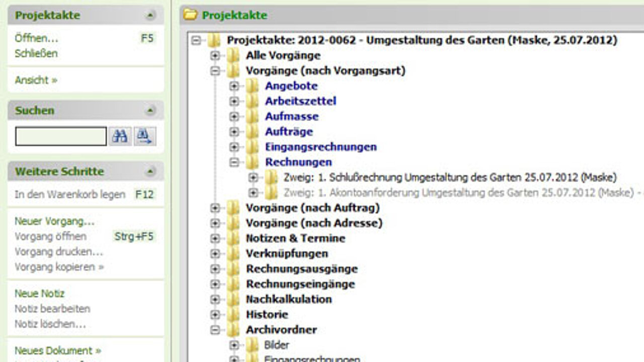
Task: Click into the Suchen text field
Action: pyautogui.click(x=61, y=136)
